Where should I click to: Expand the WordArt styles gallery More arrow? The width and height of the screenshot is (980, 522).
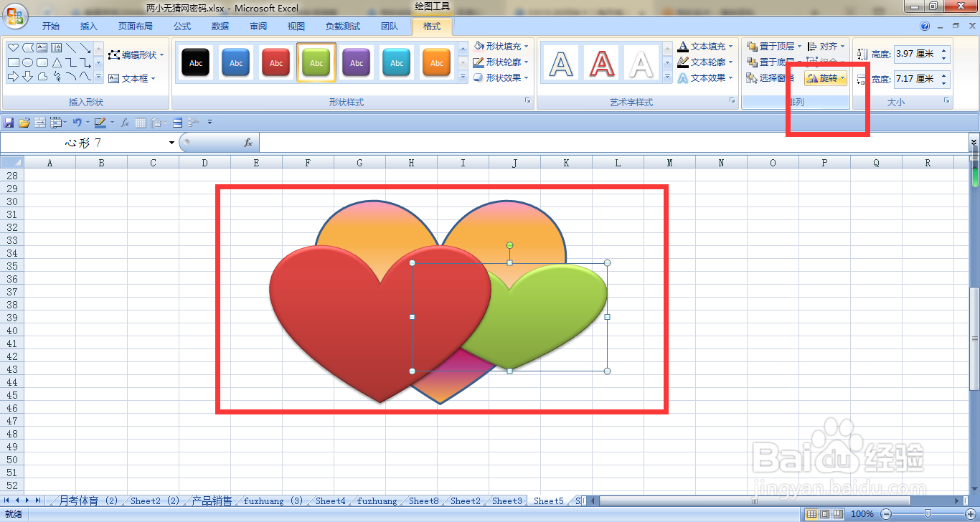667,77
